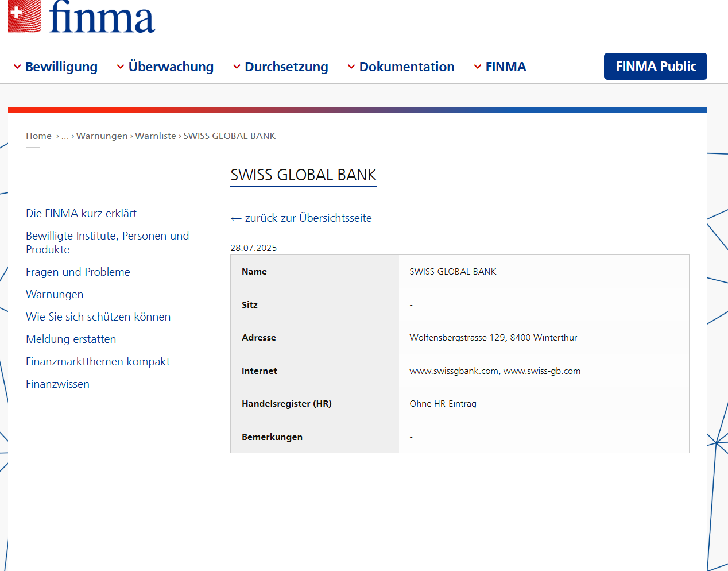Select the date 28.07.2025

coord(254,248)
